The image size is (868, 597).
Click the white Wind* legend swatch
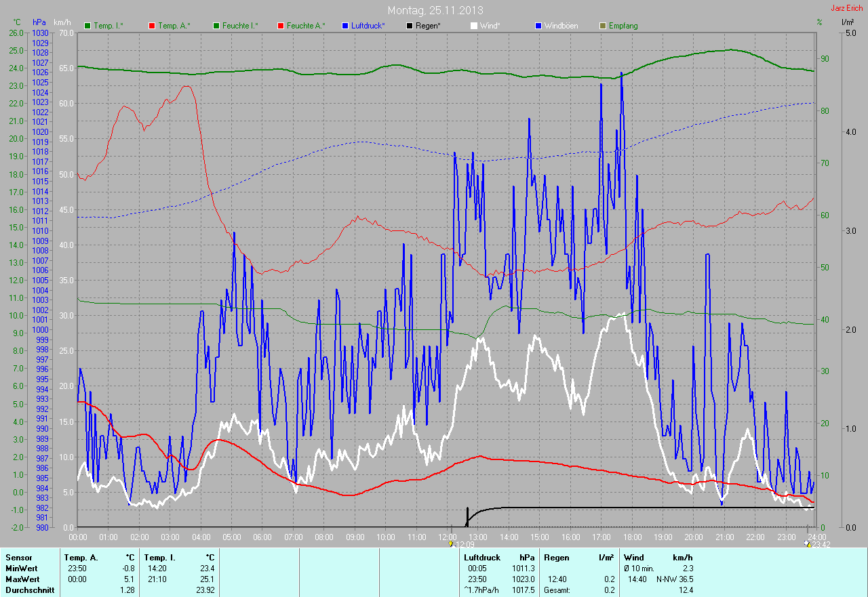pos(474,26)
